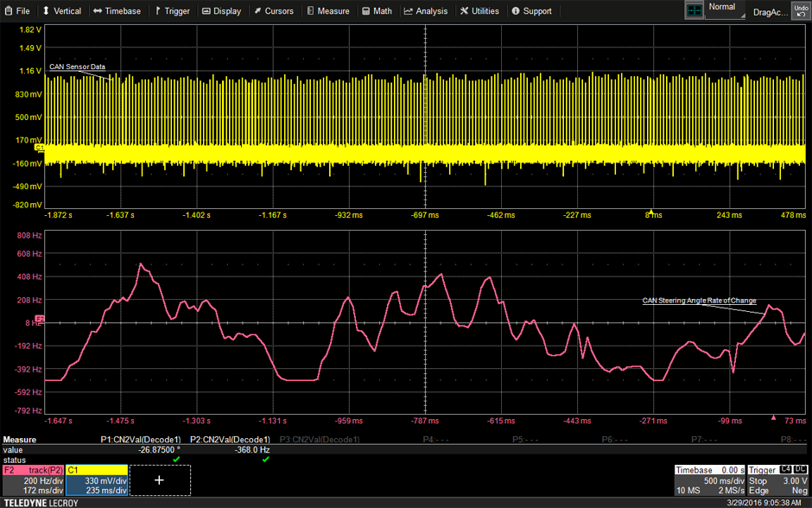Click the P1 measurement parameter header
The width and height of the screenshot is (812, 508).
click(141, 440)
